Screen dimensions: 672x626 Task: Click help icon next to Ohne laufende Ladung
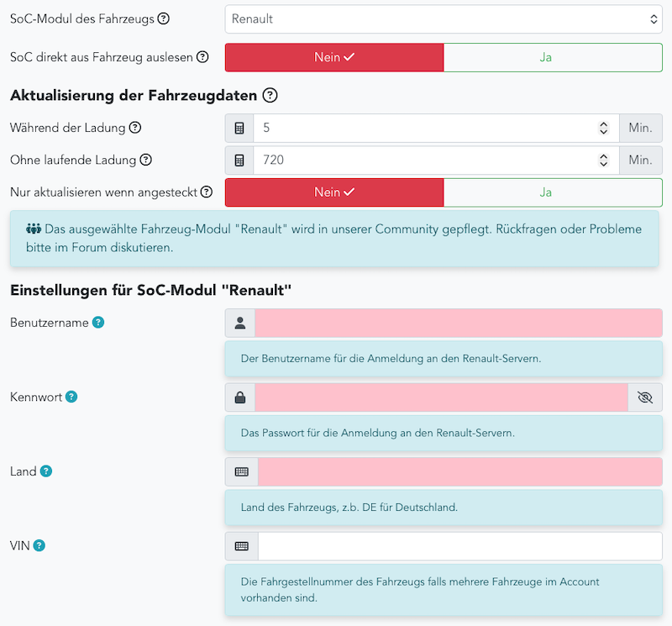pos(145,160)
